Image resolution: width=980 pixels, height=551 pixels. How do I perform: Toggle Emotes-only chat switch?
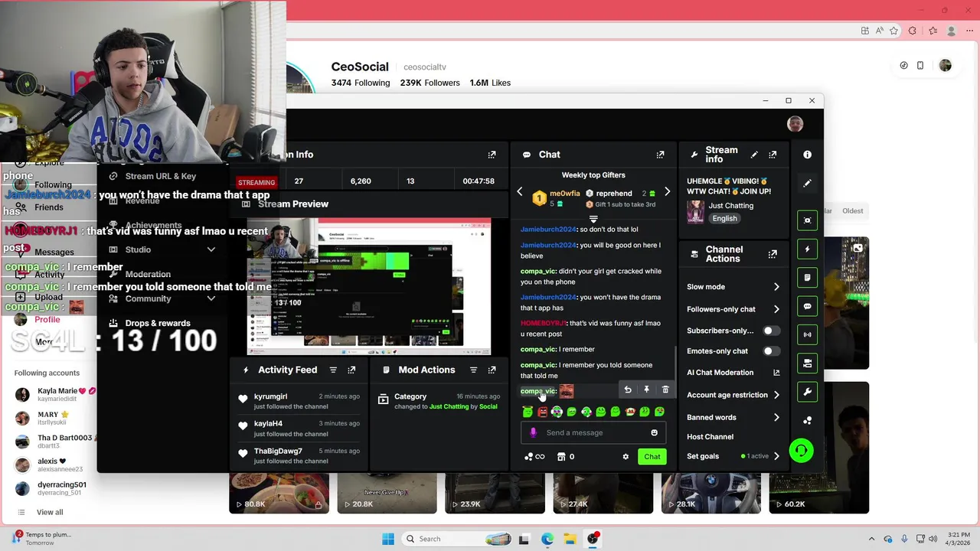771,351
